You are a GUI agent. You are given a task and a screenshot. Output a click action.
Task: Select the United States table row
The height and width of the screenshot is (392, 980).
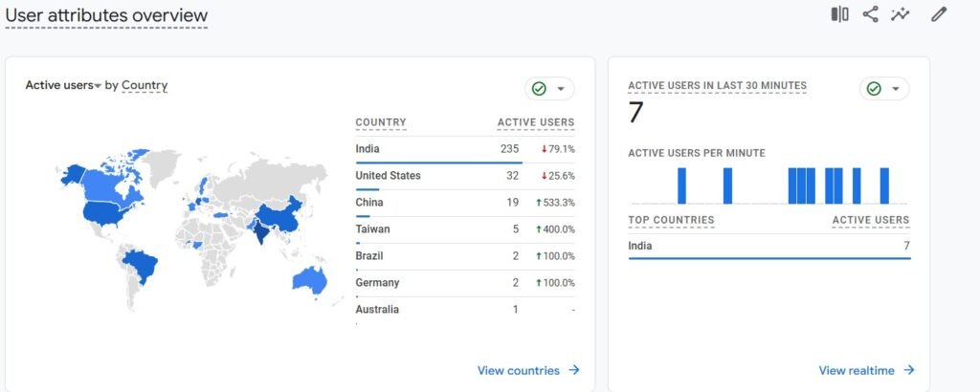point(464,176)
